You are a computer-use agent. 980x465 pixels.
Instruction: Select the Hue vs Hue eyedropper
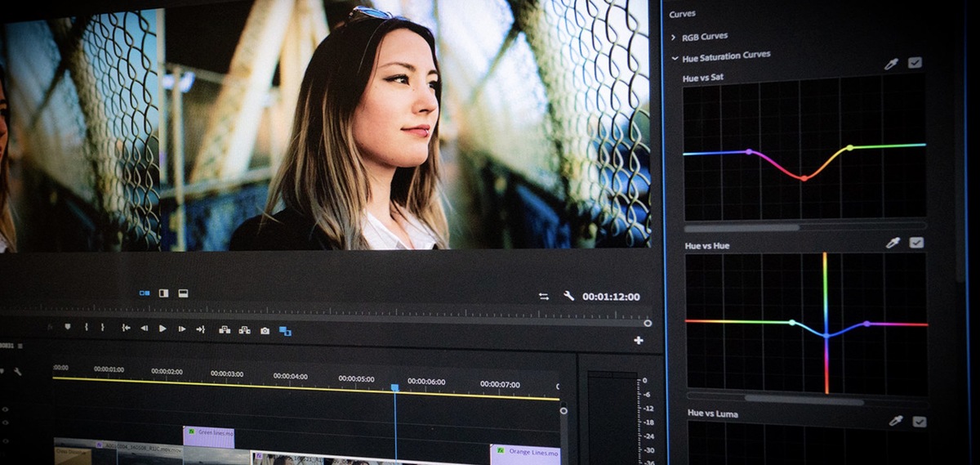pyautogui.click(x=894, y=243)
